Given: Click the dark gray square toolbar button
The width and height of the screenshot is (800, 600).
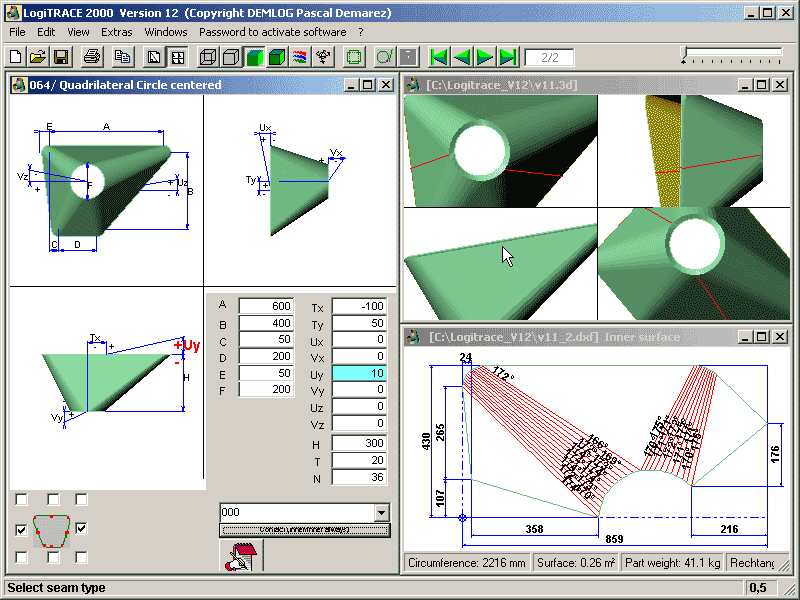Looking at the screenshot, I should [x=408, y=57].
